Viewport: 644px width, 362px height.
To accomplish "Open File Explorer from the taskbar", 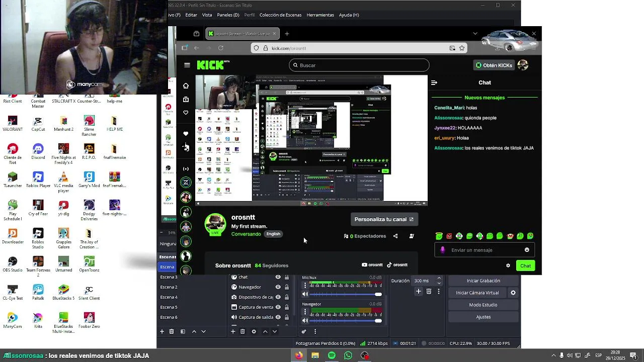I will pos(315,355).
